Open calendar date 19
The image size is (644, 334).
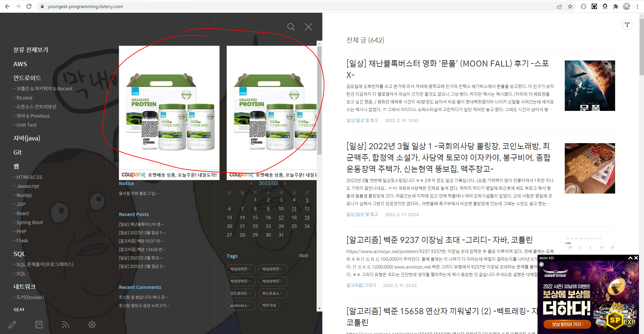pos(307,217)
